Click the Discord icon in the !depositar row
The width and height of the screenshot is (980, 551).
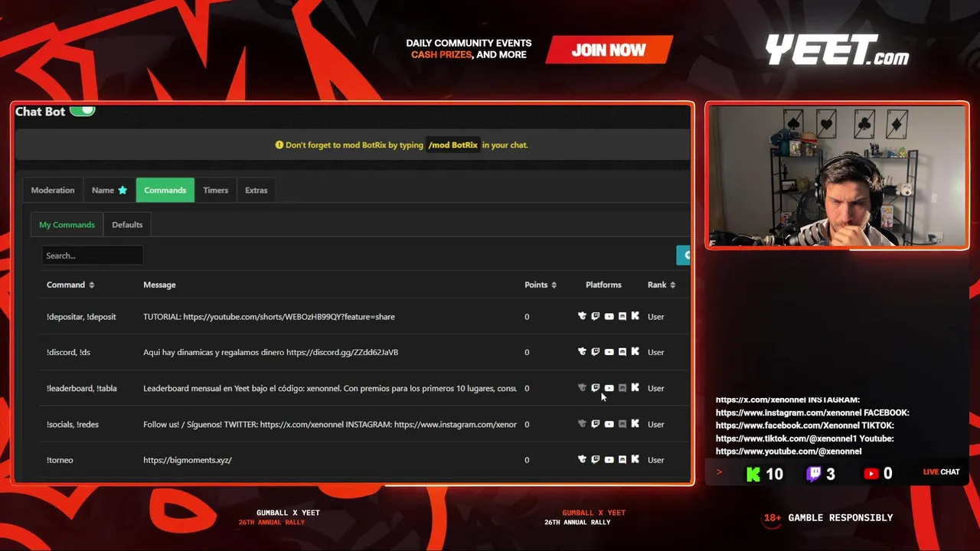pos(622,316)
